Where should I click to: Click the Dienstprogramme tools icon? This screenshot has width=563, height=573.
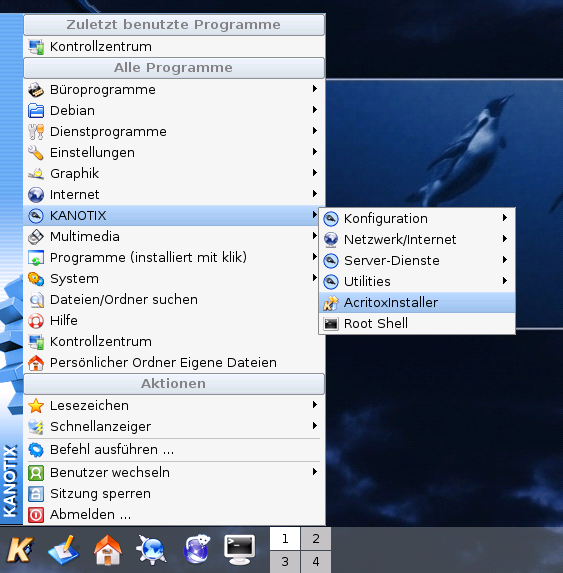[36, 132]
